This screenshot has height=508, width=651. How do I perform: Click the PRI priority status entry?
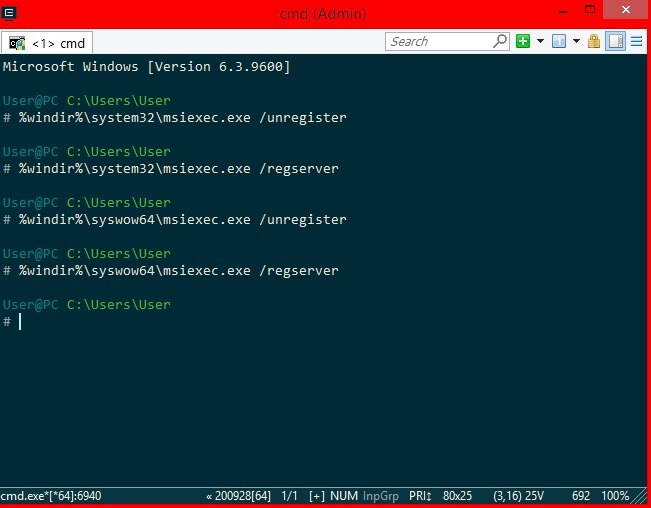(420, 496)
